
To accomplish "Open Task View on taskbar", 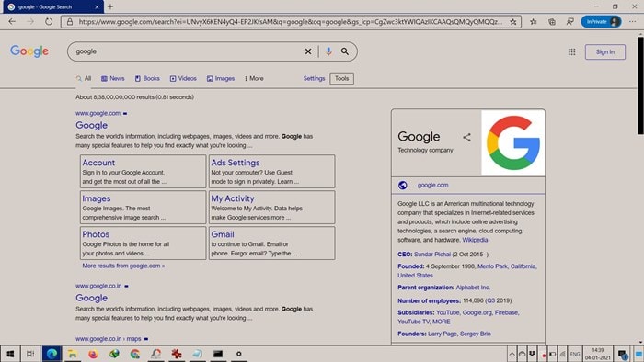I will click(30, 354).
